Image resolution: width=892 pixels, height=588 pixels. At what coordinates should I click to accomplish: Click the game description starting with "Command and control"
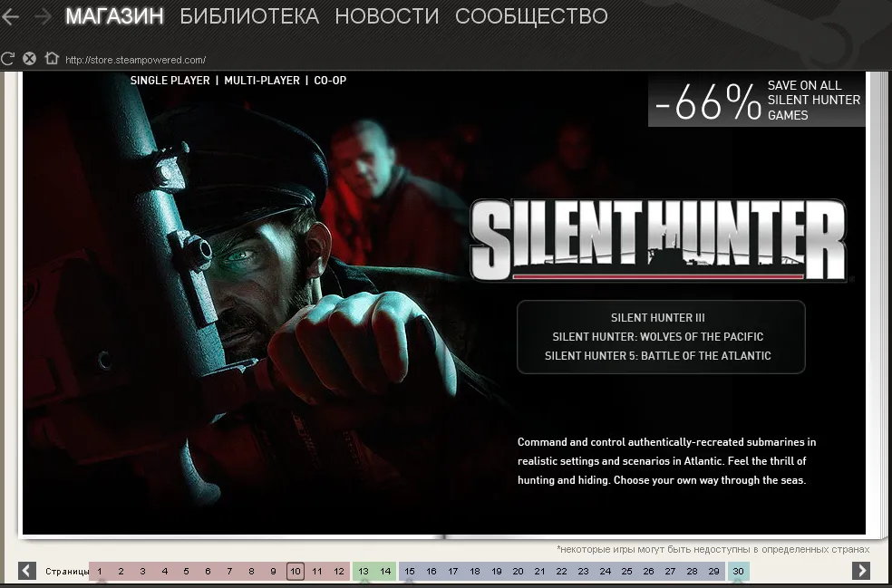(666, 461)
